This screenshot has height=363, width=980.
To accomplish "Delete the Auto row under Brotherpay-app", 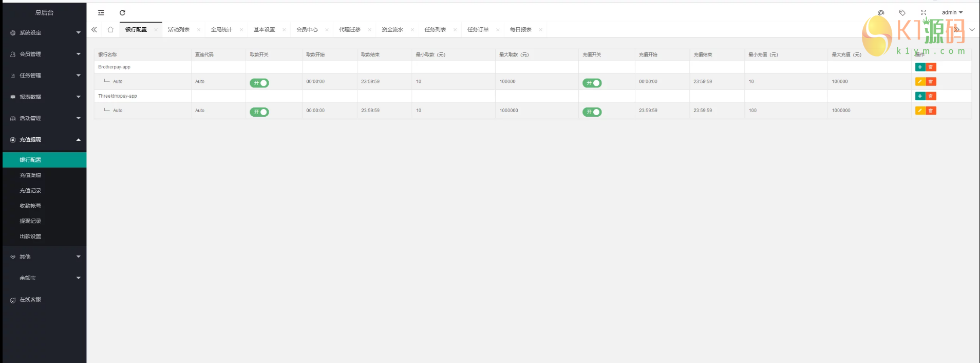I will tap(931, 82).
